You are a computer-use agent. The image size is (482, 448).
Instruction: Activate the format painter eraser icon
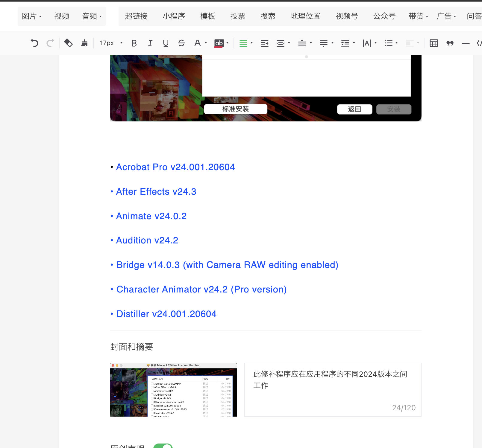(68, 43)
